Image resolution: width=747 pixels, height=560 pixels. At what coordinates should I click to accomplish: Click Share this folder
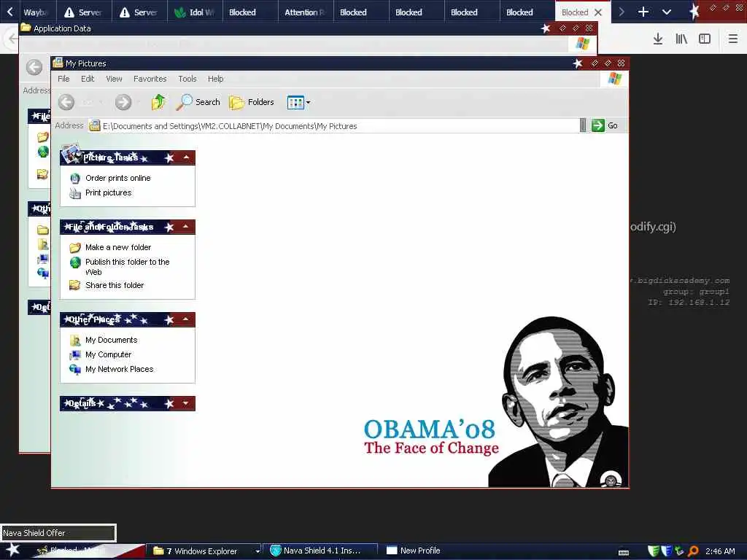coord(115,285)
